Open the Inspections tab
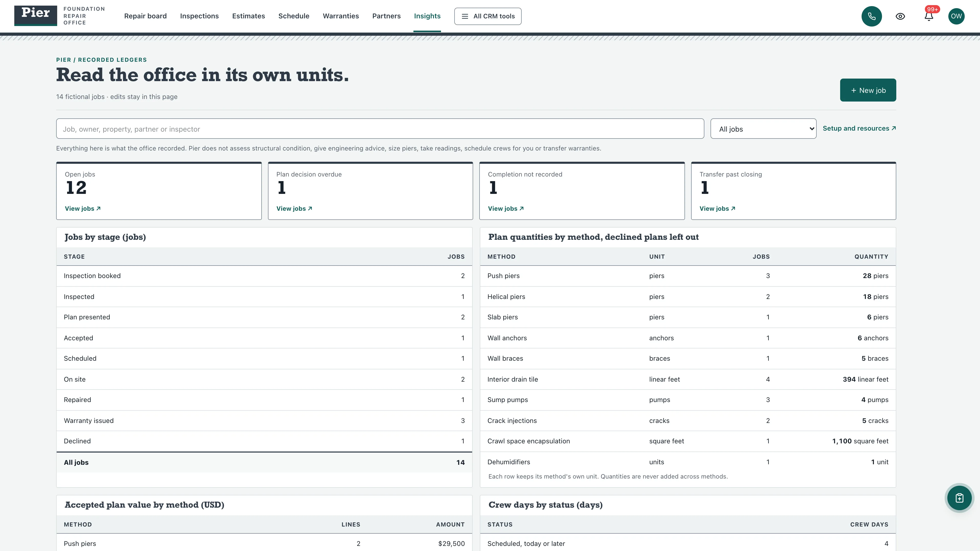The image size is (980, 551). coord(199,16)
